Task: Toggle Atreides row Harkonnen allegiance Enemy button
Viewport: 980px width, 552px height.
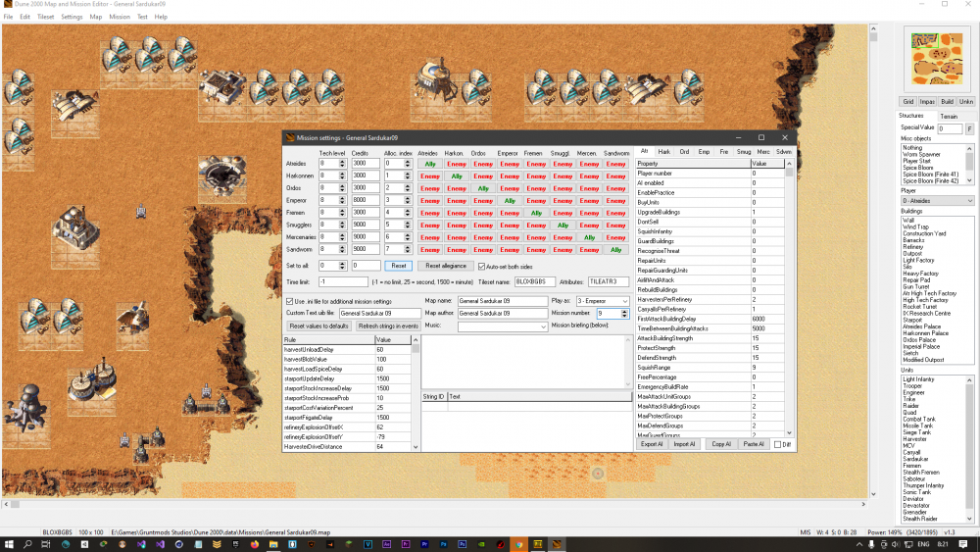Action: click(x=457, y=164)
